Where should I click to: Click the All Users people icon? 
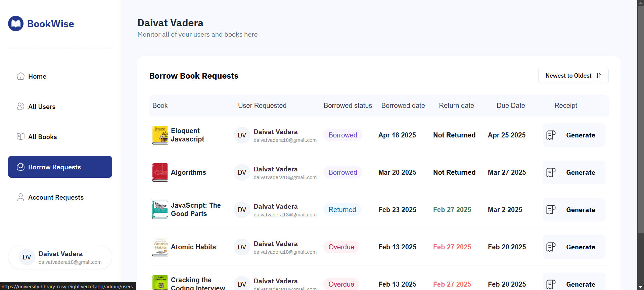20,107
